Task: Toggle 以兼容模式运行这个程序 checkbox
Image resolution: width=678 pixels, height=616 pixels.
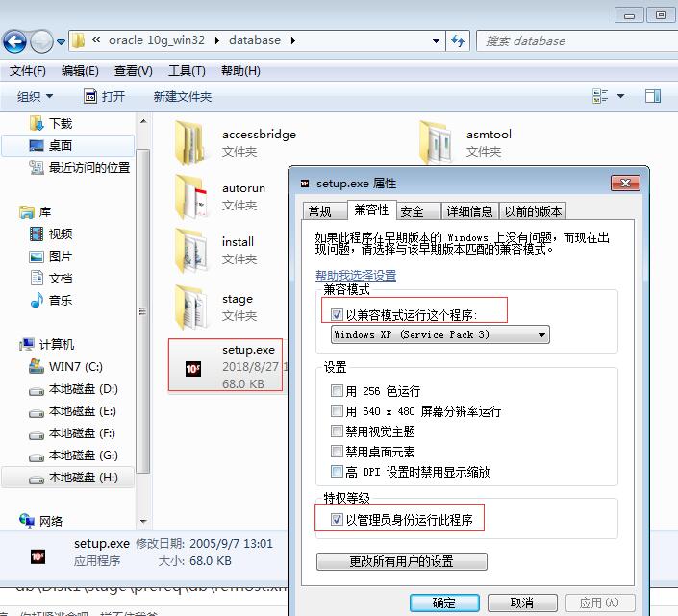Action: [337, 315]
